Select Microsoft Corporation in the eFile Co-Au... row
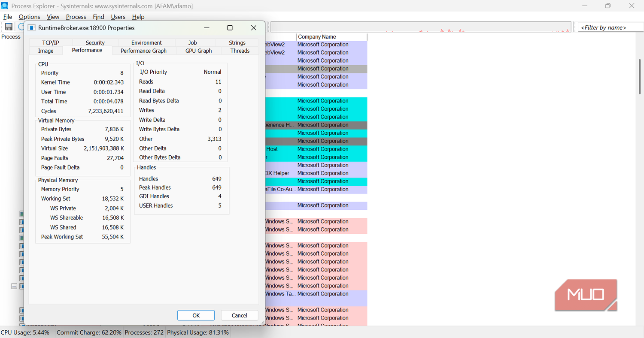The height and width of the screenshot is (338, 644). pyautogui.click(x=323, y=189)
